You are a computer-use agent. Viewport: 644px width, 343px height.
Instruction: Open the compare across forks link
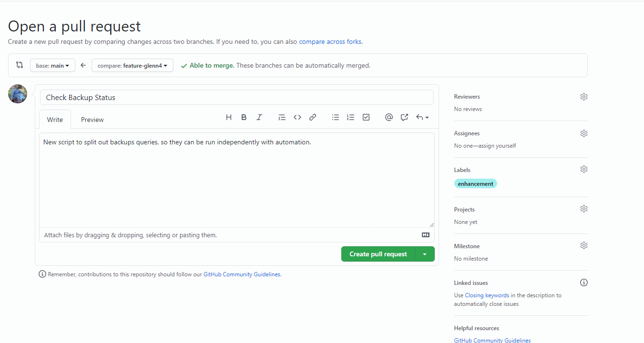(330, 41)
